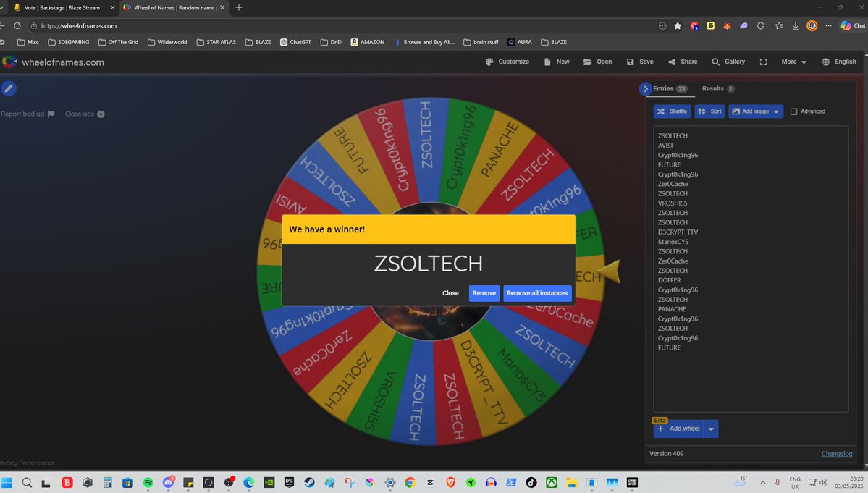Viewport: 868px width, 493px height.
Task: Open Discord from the taskbar
Action: [x=168, y=482]
